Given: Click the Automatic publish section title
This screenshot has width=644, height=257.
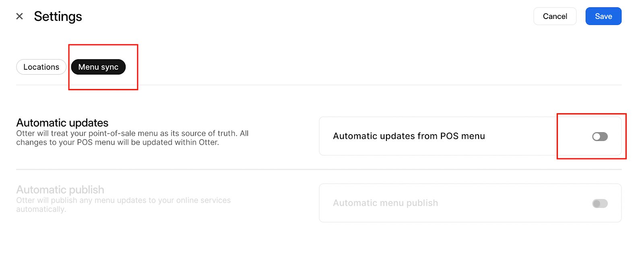Looking at the screenshot, I should point(60,189).
